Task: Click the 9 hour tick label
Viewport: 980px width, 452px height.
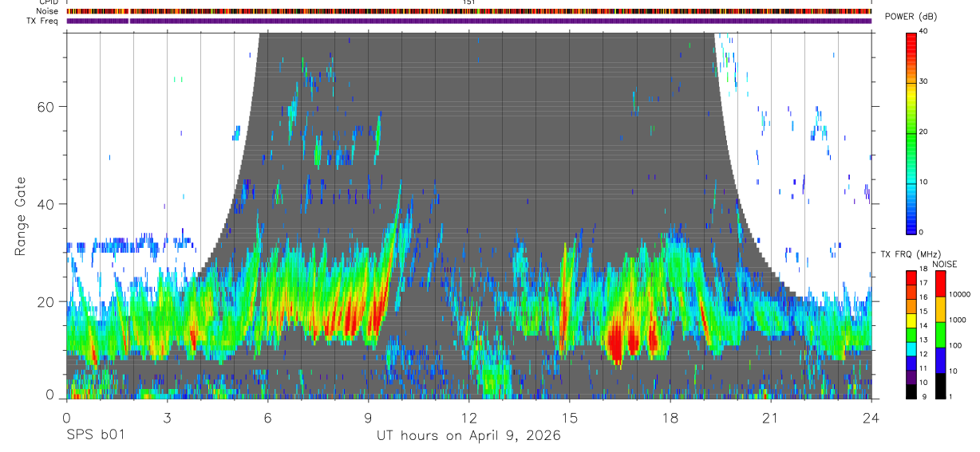Action: tap(368, 417)
